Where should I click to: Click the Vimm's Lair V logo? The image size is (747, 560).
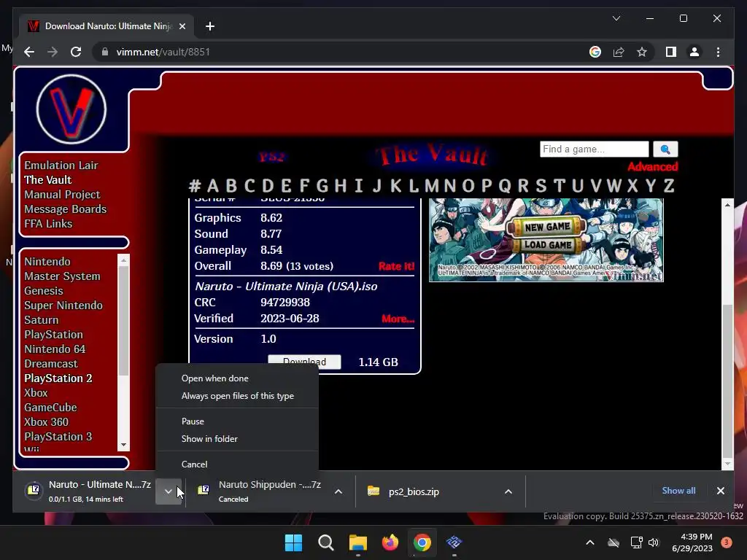[x=71, y=109]
